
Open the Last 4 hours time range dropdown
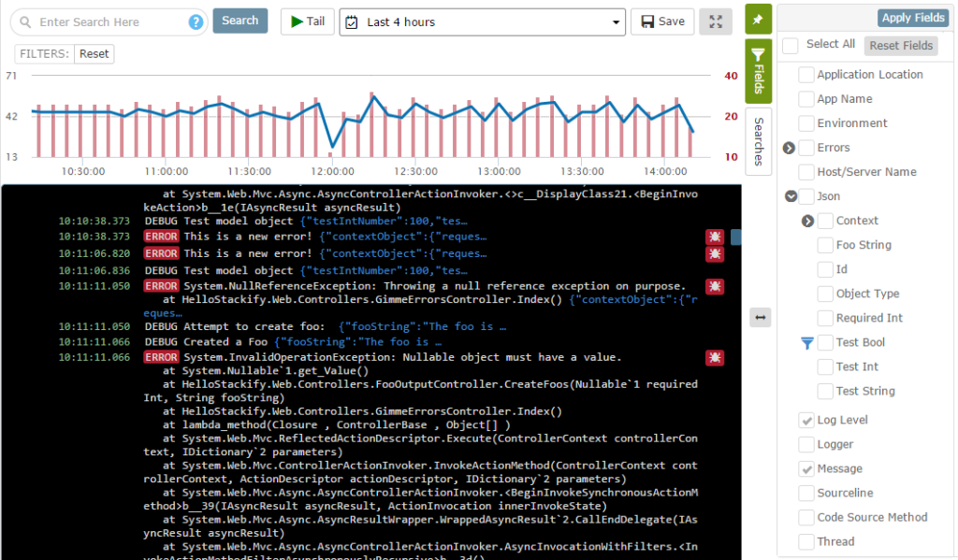(x=482, y=22)
